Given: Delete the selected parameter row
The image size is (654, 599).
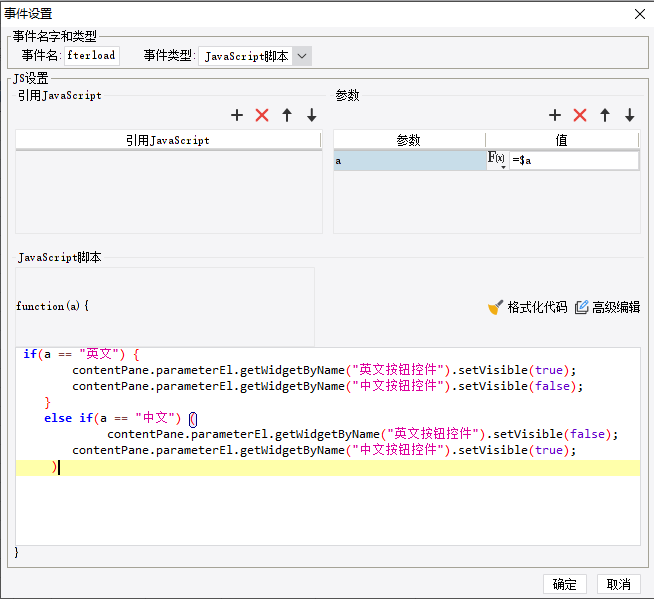Looking at the screenshot, I should click(x=580, y=116).
